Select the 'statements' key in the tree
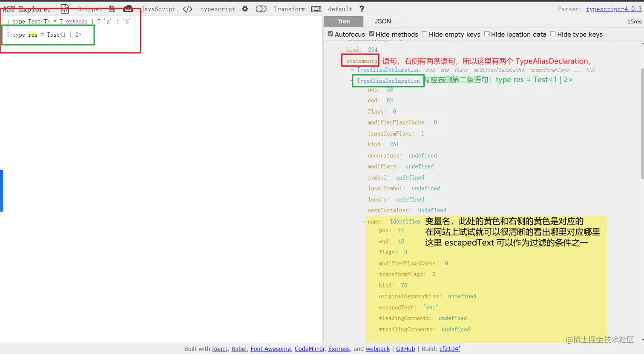 [362, 61]
